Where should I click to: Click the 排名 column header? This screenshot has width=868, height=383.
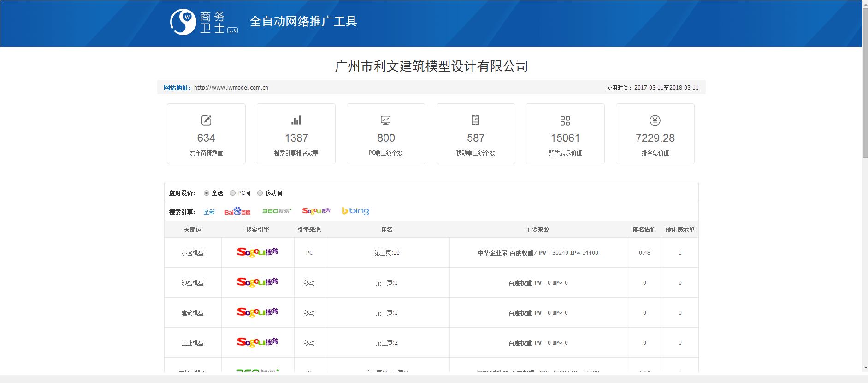point(387,229)
